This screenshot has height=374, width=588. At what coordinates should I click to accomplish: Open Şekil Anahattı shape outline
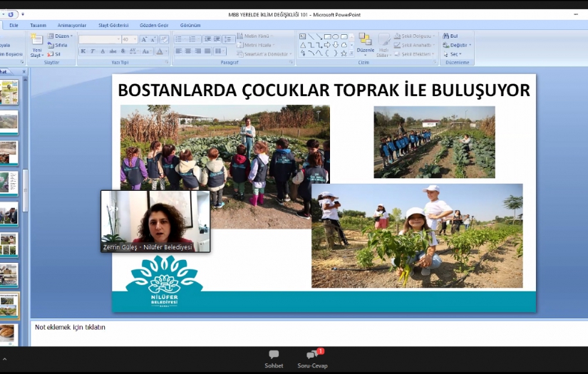click(x=414, y=45)
